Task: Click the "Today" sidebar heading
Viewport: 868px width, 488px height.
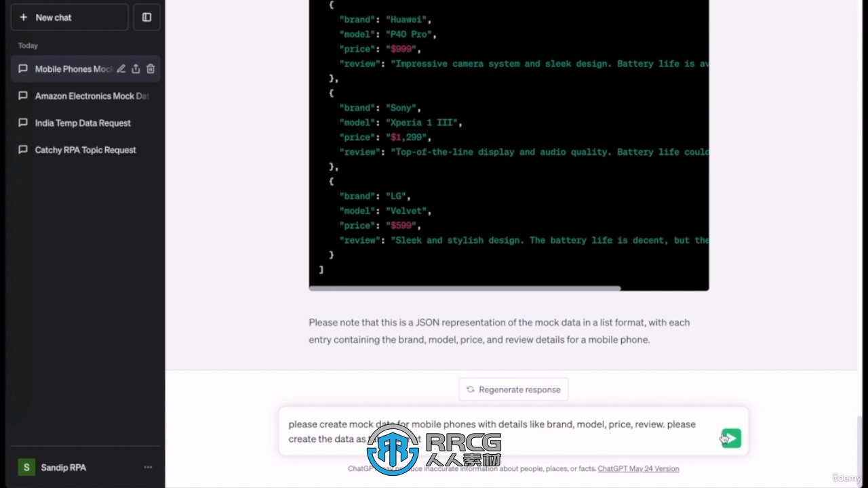Action: pos(28,45)
